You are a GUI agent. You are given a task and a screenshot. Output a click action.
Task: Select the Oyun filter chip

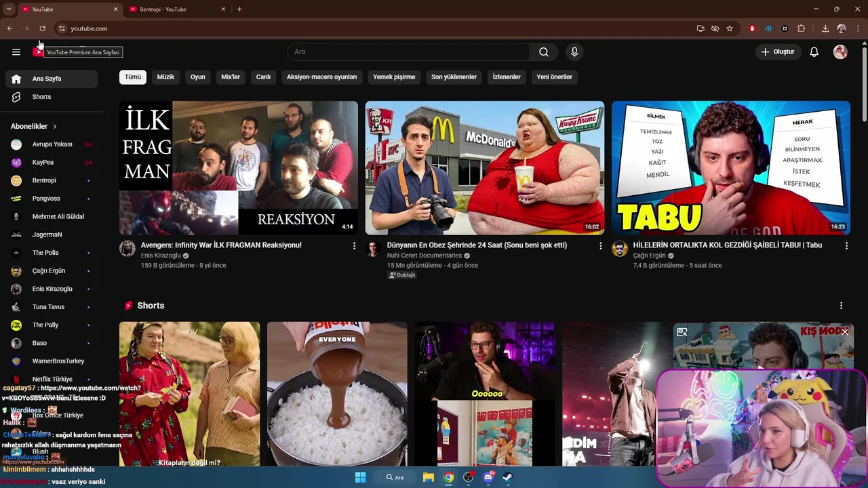click(197, 77)
